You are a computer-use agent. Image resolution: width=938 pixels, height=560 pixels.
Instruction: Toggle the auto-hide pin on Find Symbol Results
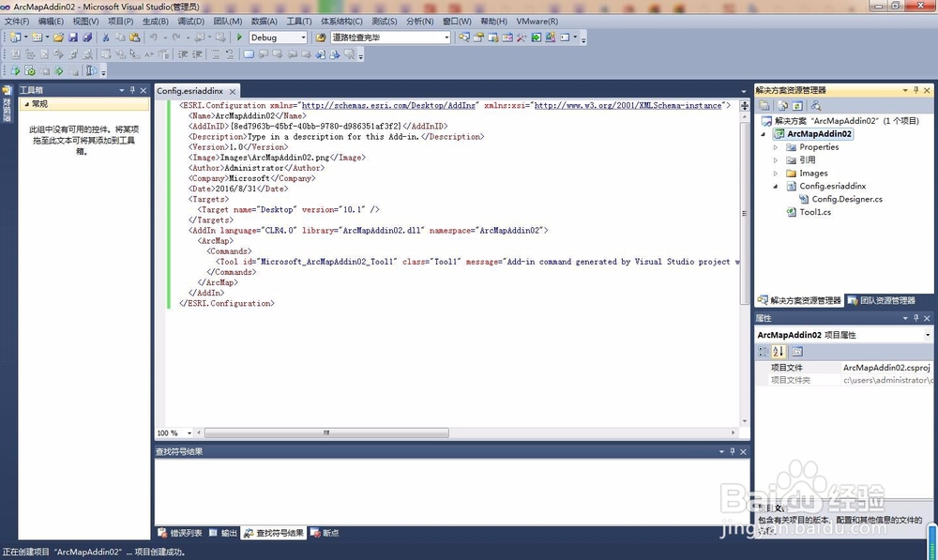(733, 452)
